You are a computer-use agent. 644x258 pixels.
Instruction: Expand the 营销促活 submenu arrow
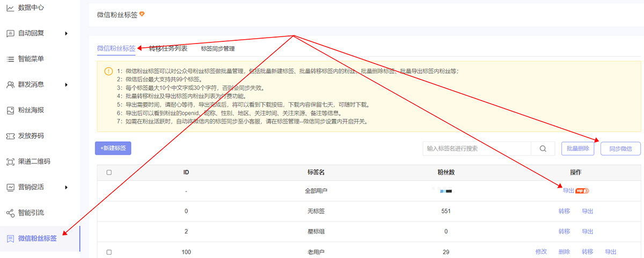pos(67,187)
